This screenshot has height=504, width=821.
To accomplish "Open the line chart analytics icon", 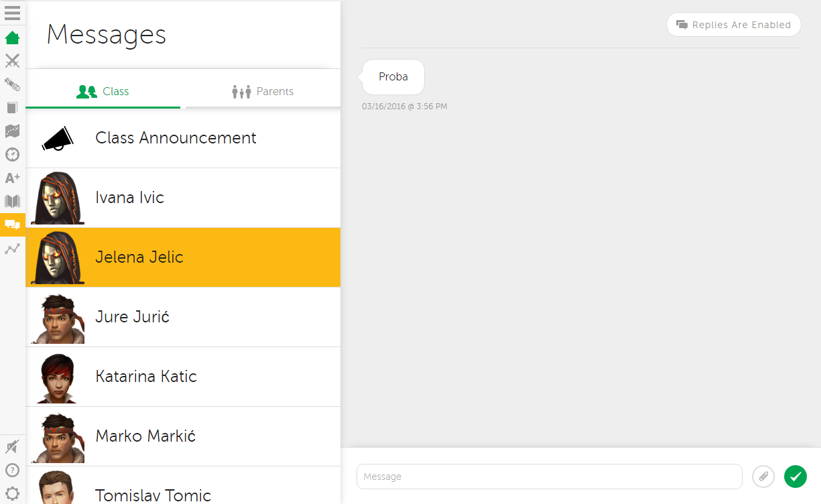I will point(12,249).
